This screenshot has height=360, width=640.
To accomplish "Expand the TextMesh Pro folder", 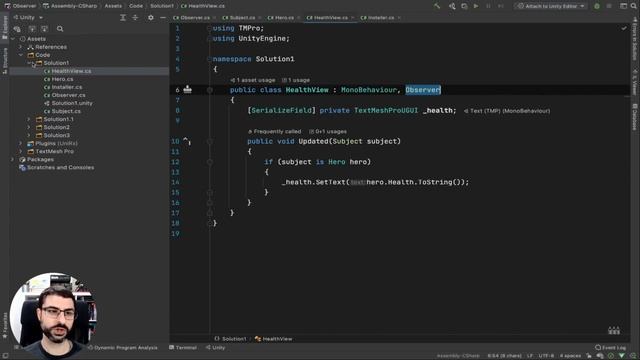I will tap(20, 151).
